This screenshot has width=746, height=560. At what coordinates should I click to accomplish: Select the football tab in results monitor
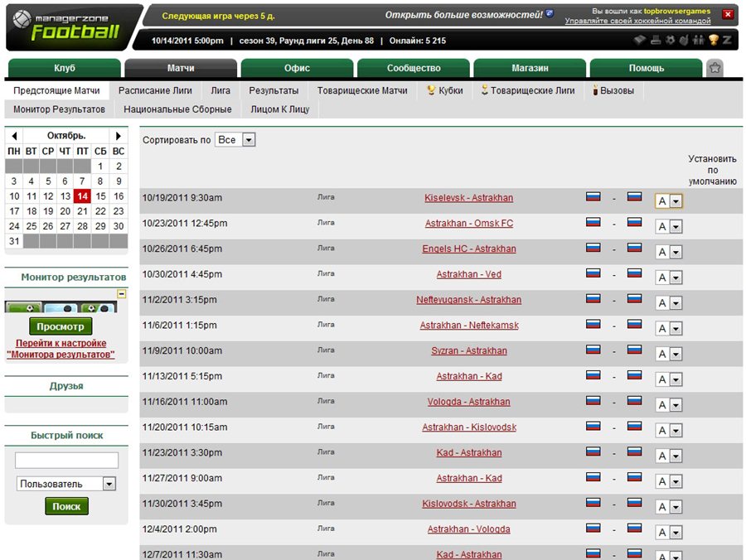[24, 307]
